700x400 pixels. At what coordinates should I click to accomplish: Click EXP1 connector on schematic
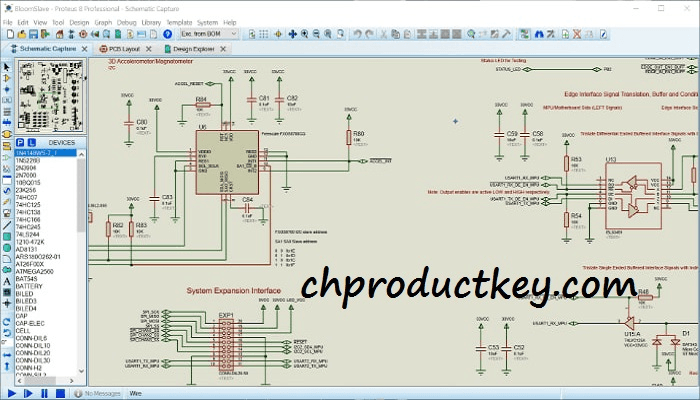tap(226, 346)
